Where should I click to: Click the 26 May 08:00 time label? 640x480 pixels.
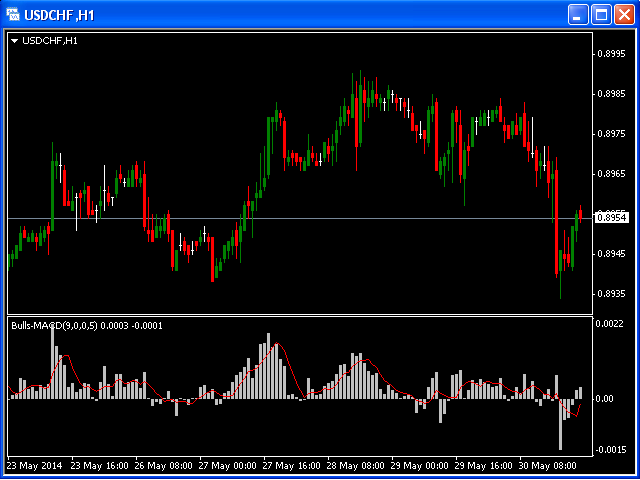(164, 466)
